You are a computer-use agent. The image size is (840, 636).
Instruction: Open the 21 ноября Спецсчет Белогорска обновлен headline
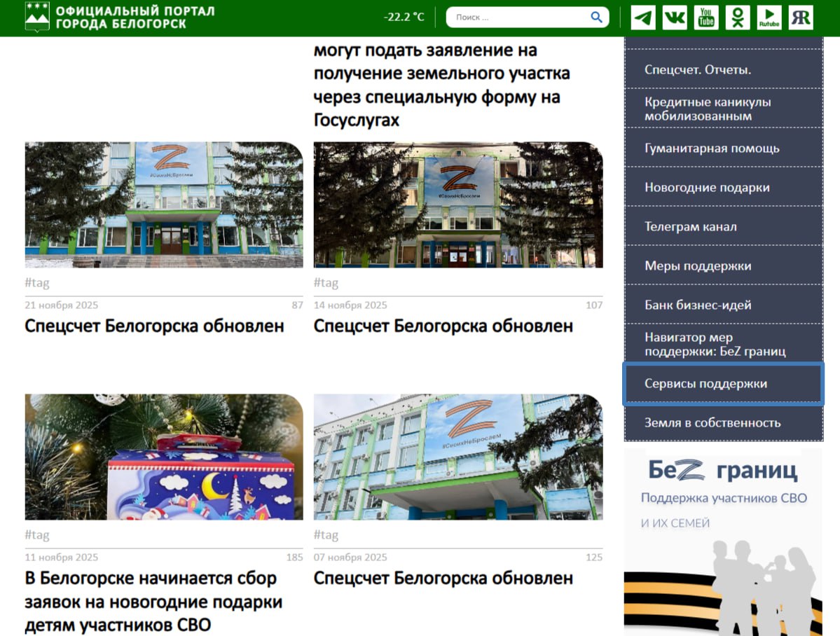pos(154,326)
